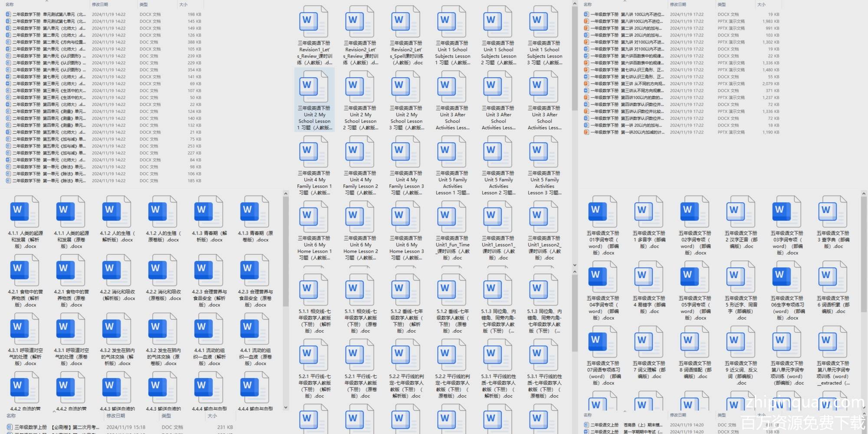868x434 pixels.
Task: Select the 五年级语文下册 2 汉字正音 icon
Action: [740, 212]
